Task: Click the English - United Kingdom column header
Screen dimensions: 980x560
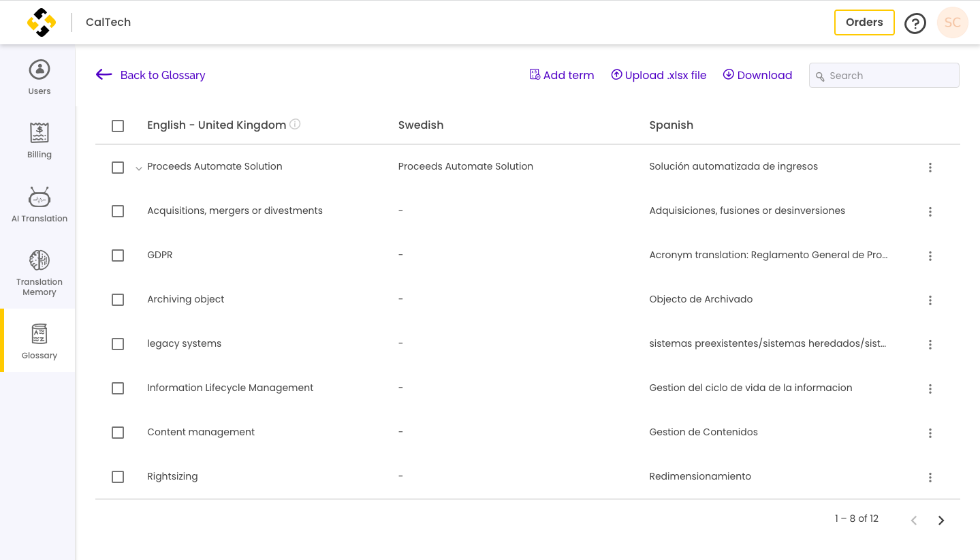Action: (217, 125)
